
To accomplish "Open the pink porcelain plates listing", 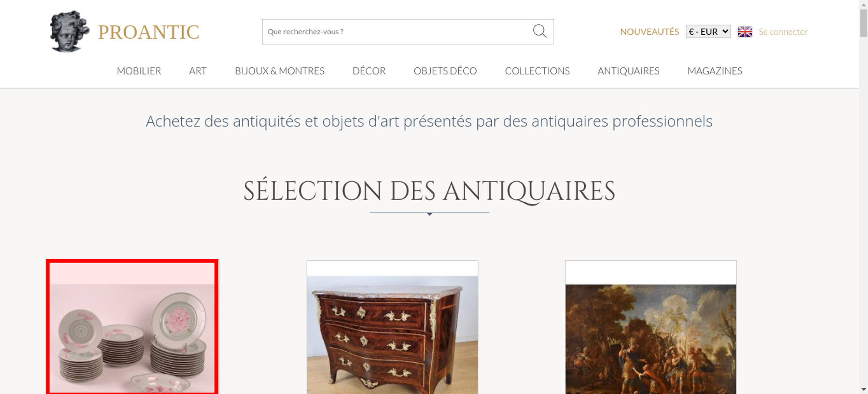I will (x=132, y=327).
